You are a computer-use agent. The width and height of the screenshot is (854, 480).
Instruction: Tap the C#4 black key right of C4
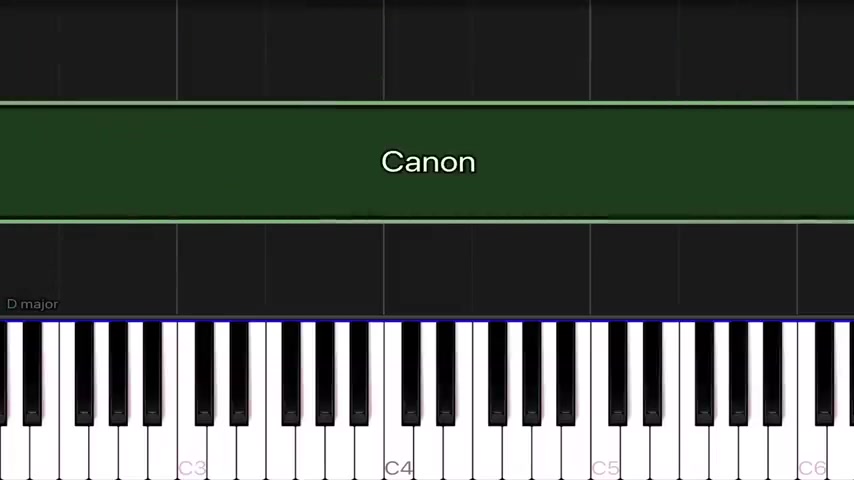click(x=411, y=373)
